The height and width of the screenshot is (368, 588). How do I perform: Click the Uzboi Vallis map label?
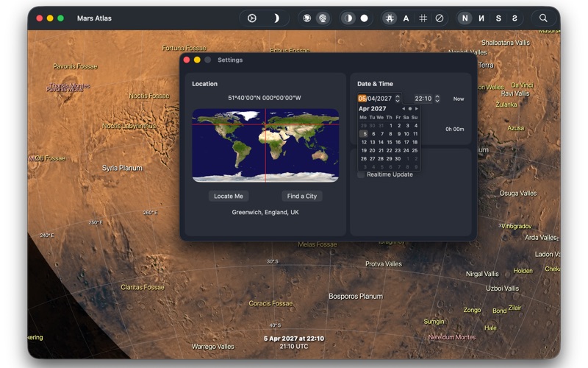point(503,289)
